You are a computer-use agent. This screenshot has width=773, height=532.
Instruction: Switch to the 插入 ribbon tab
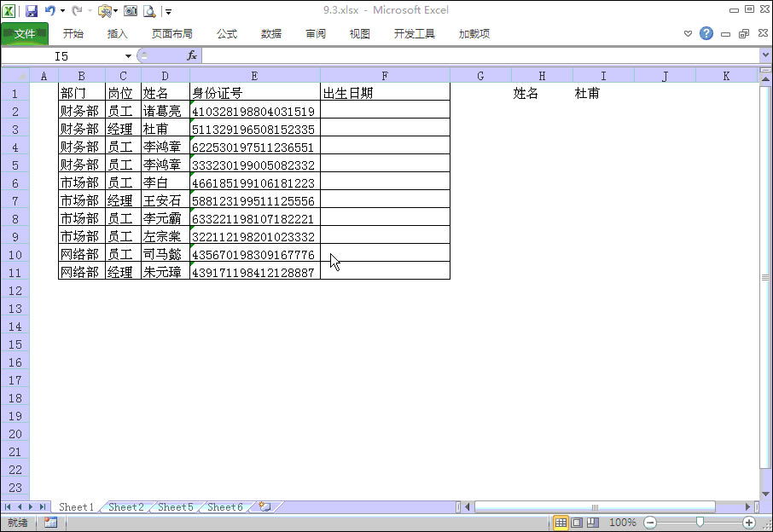point(118,33)
